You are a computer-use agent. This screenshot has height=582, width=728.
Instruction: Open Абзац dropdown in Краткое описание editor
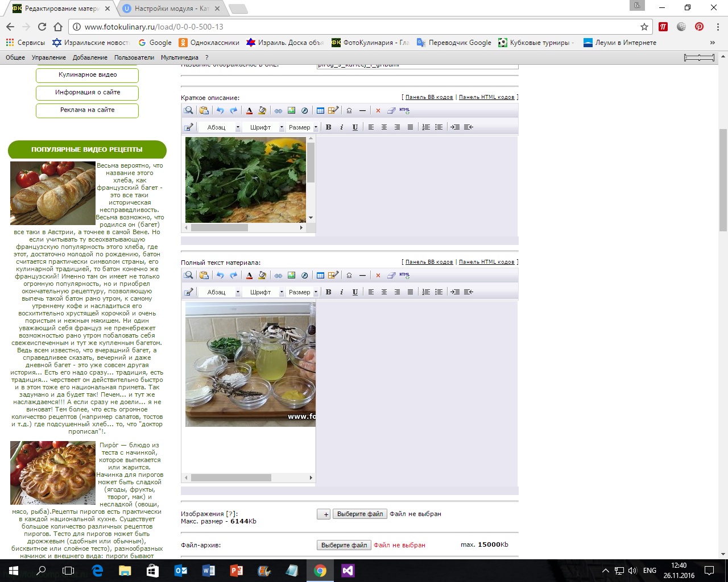coord(220,127)
